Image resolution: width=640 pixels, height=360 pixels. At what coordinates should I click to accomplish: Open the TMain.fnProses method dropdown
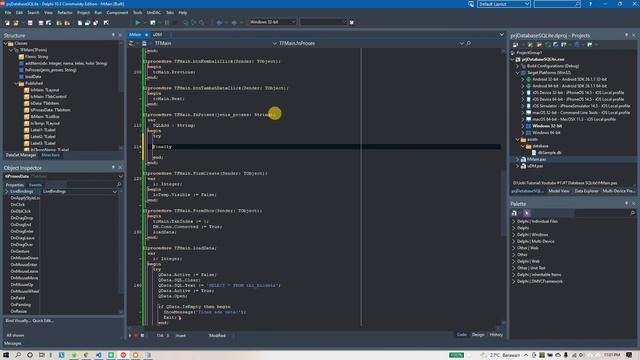[462, 43]
